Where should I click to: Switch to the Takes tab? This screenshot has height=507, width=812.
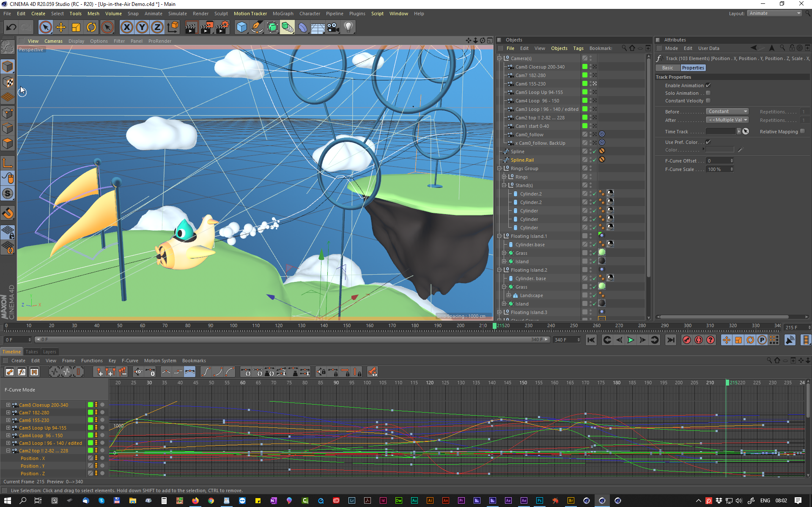[x=32, y=352]
